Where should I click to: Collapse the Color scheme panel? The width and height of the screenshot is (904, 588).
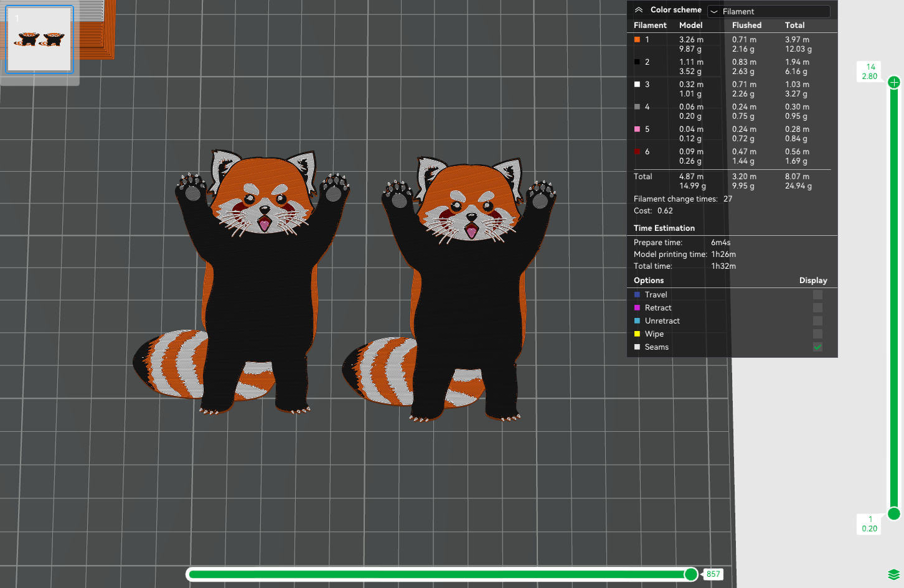tap(638, 9)
